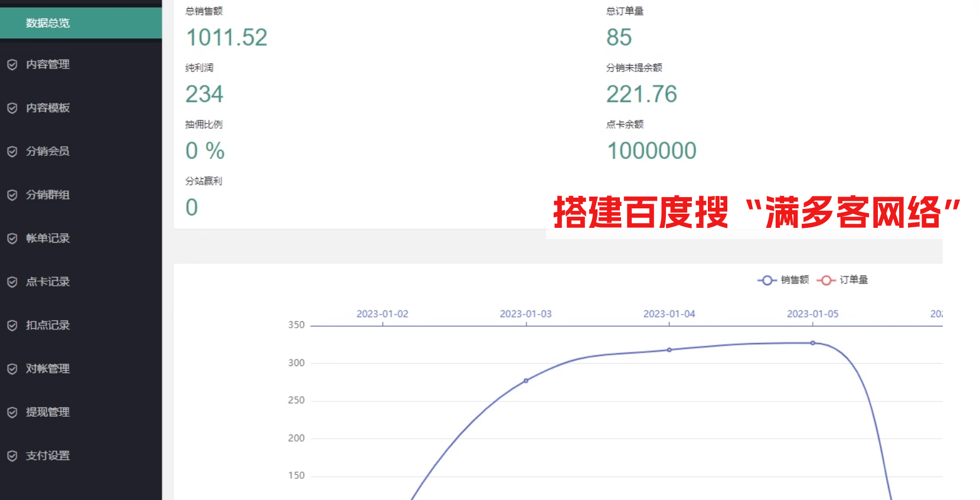Click the shield icon beside 内容模板
This screenshot has width=980, height=500.
click(12, 108)
